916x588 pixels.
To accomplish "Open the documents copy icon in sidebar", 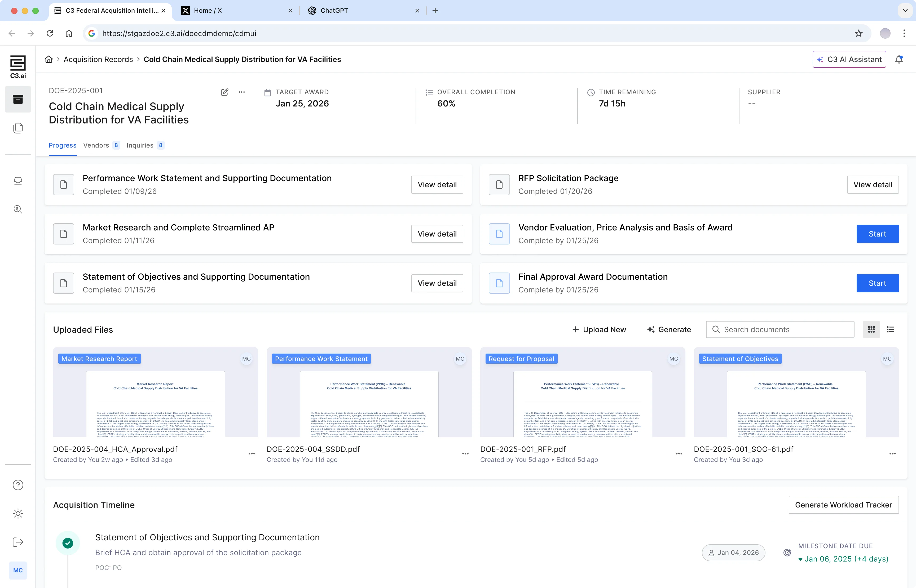I will pos(18,127).
